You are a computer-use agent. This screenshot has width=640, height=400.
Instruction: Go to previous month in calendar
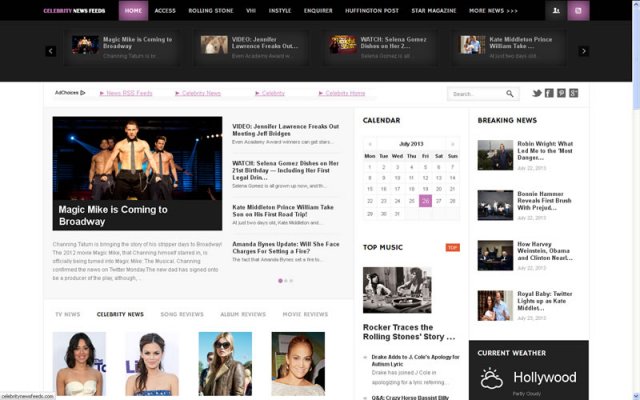tap(370, 144)
